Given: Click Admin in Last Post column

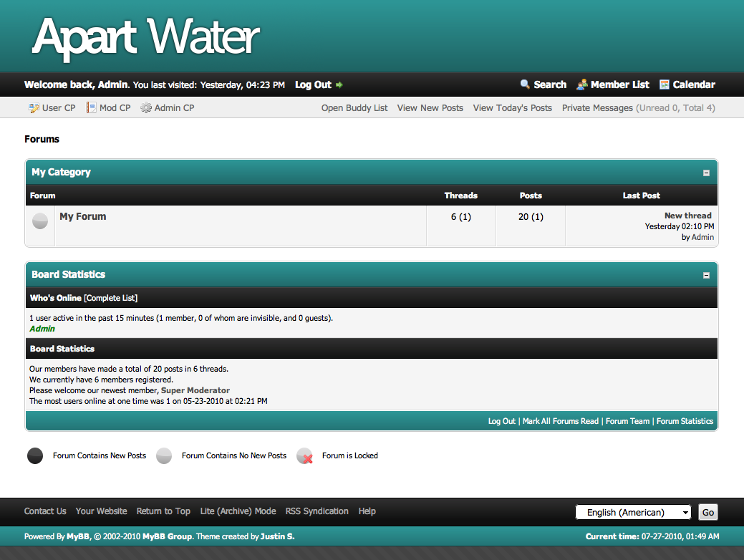Looking at the screenshot, I should click(x=702, y=237).
